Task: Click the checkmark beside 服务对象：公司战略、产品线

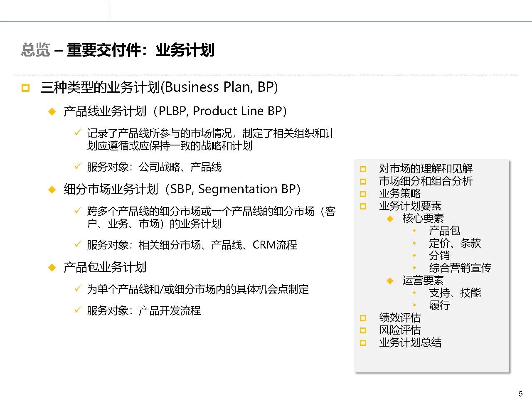Action: pyautogui.click(x=77, y=166)
